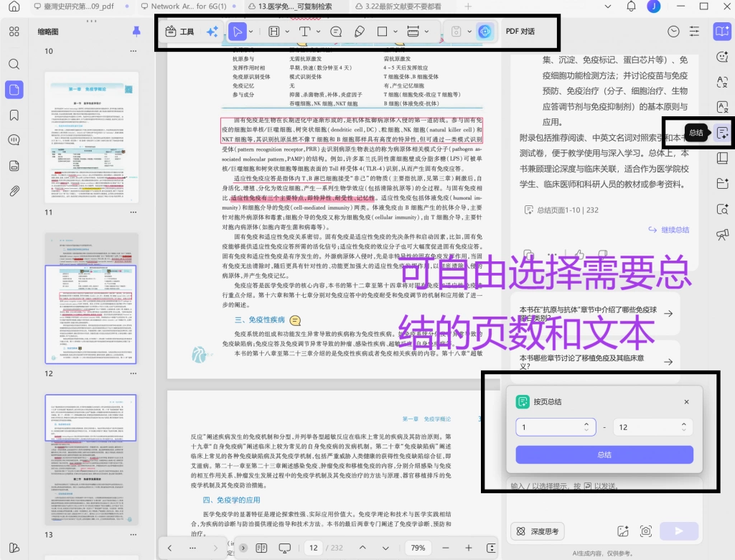Select the highlight text tool

[x=273, y=32]
